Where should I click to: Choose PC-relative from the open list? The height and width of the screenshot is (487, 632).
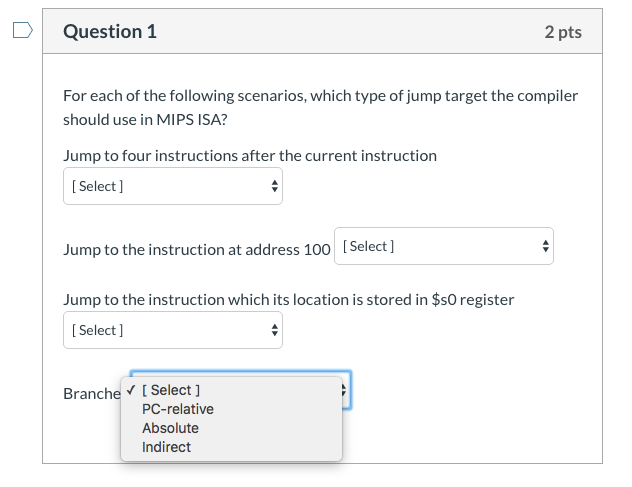point(178,409)
